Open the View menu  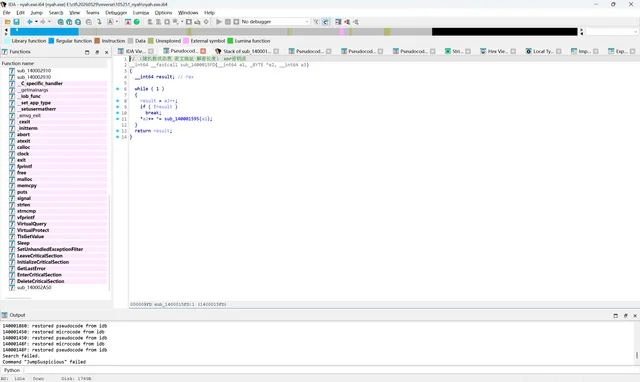[75, 13]
